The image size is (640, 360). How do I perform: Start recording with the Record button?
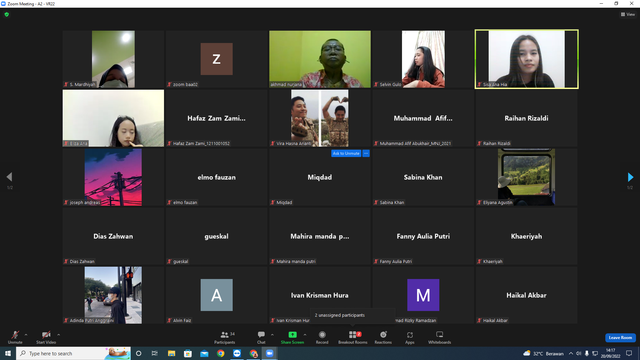(x=322, y=337)
